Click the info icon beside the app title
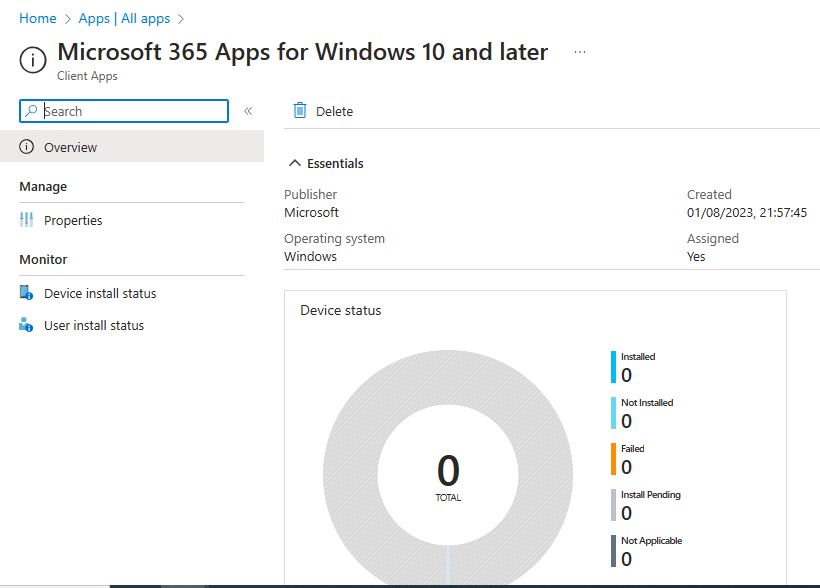Viewport: 820px width, 588px height. (x=33, y=61)
